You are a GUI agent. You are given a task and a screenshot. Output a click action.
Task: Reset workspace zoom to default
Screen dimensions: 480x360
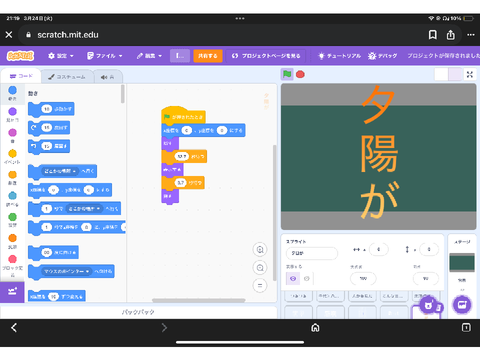260,286
